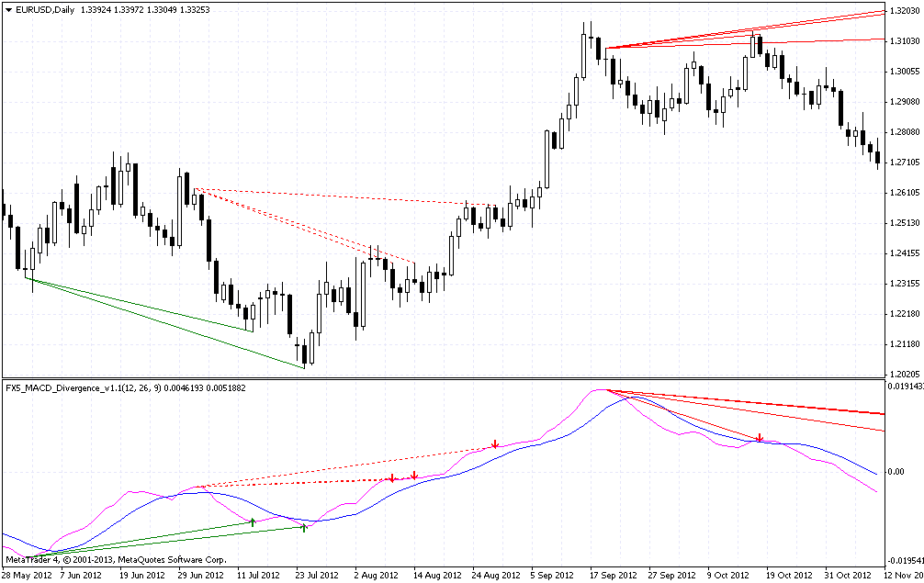Select the solid red trendline at the September high
This screenshot has width=924, height=583.
746,28
